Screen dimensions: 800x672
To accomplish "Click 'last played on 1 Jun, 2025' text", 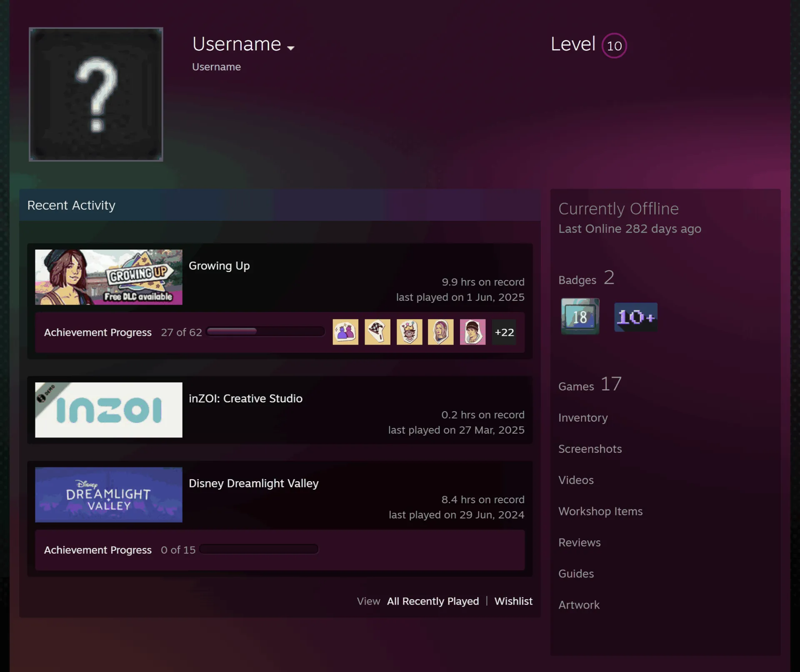I will click(x=460, y=297).
